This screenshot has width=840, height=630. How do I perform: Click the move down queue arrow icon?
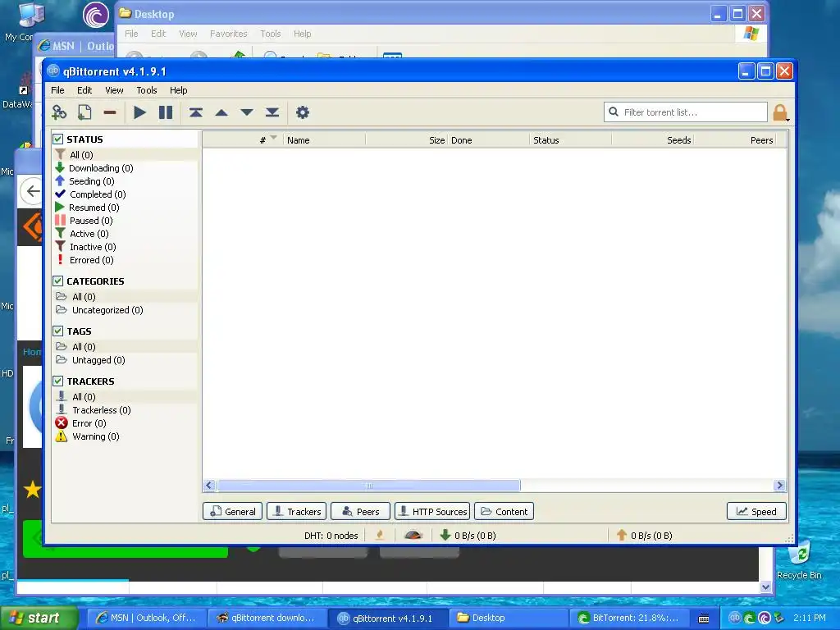(x=247, y=112)
